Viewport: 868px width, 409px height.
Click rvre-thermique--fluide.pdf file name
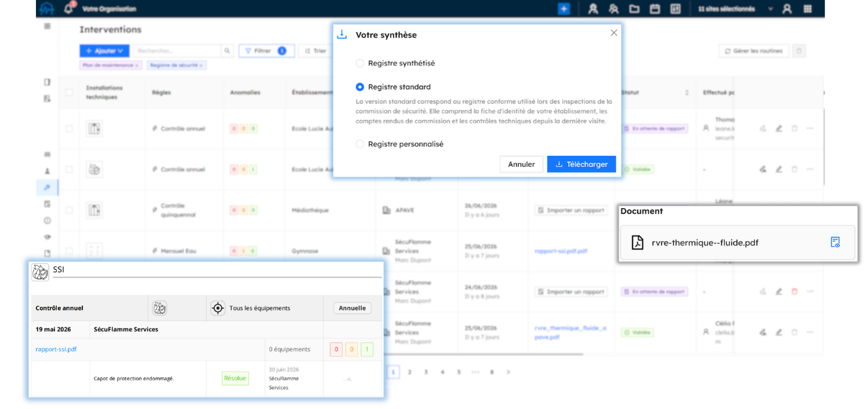(705, 243)
